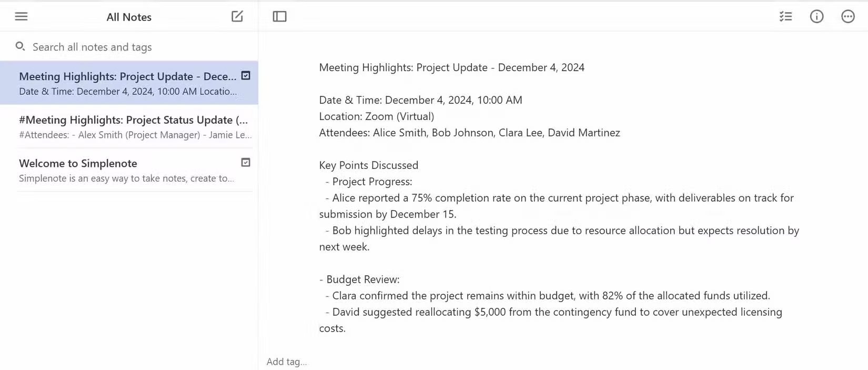Click on the Attendees line in editor
The image size is (868, 370).
(469, 133)
